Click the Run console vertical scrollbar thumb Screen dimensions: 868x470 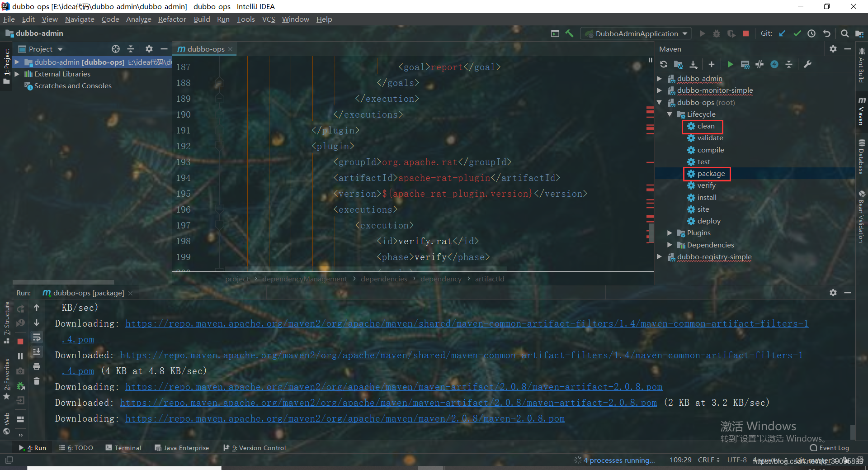coord(852,432)
